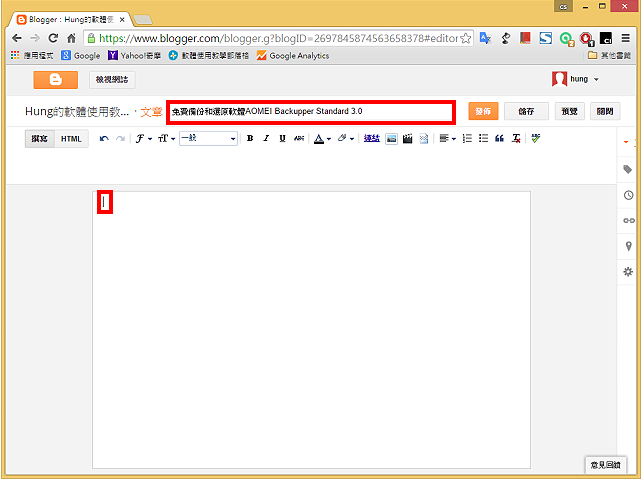Click the orange Blogger home logo button
Screen dimensions: 644x481
coord(55,80)
